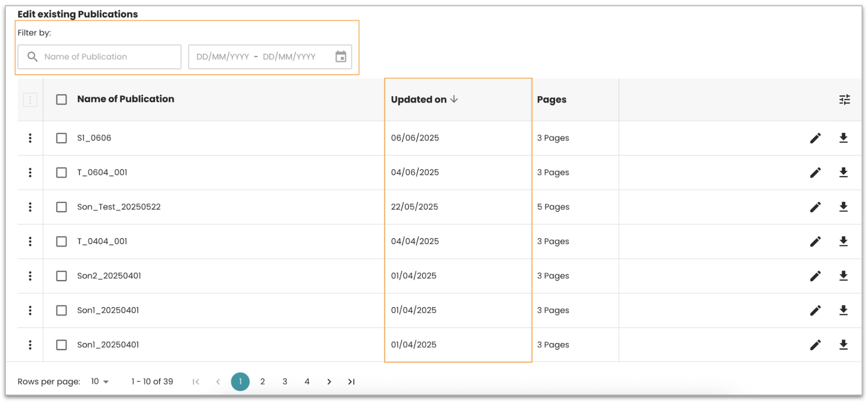Edit the T_0404_001 publication

pyautogui.click(x=815, y=241)
